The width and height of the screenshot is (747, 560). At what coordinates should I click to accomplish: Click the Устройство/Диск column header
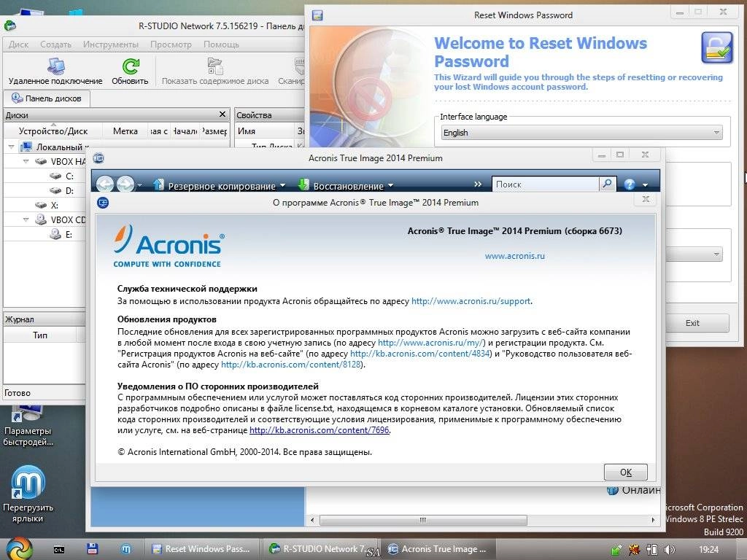tap(53, 131)
